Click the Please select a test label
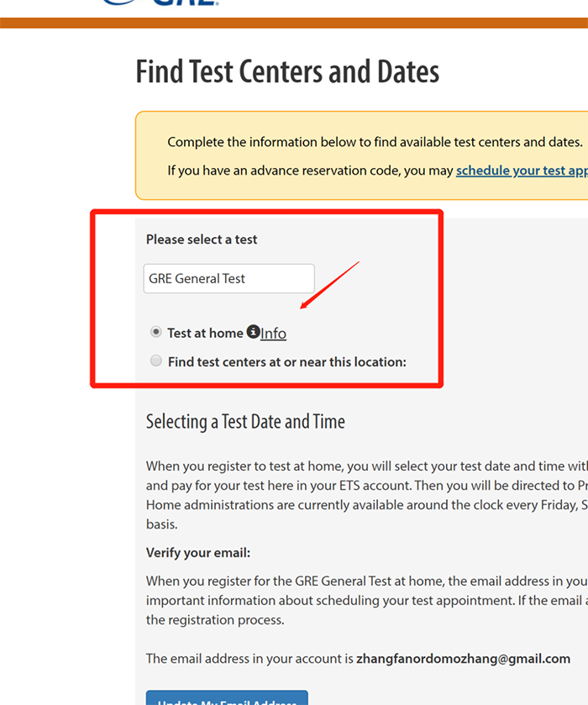This screenshot has width=588, height=705. coord(202,239)
